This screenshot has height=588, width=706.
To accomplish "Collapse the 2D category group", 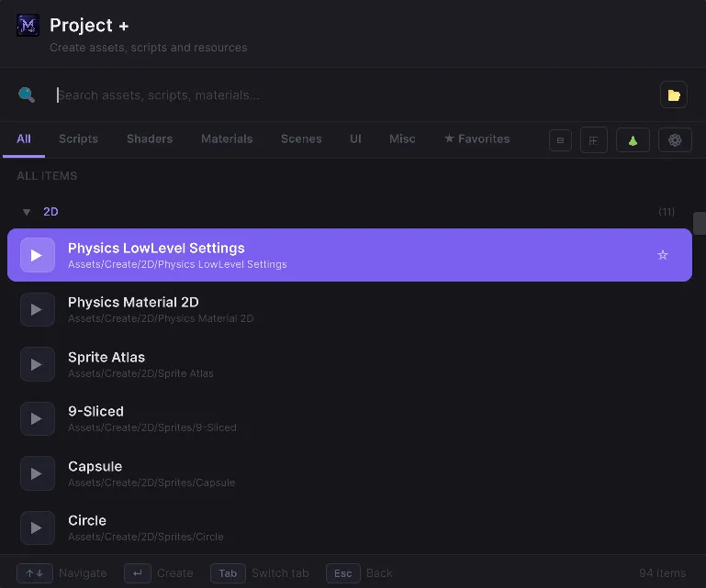I will [27, 212].
